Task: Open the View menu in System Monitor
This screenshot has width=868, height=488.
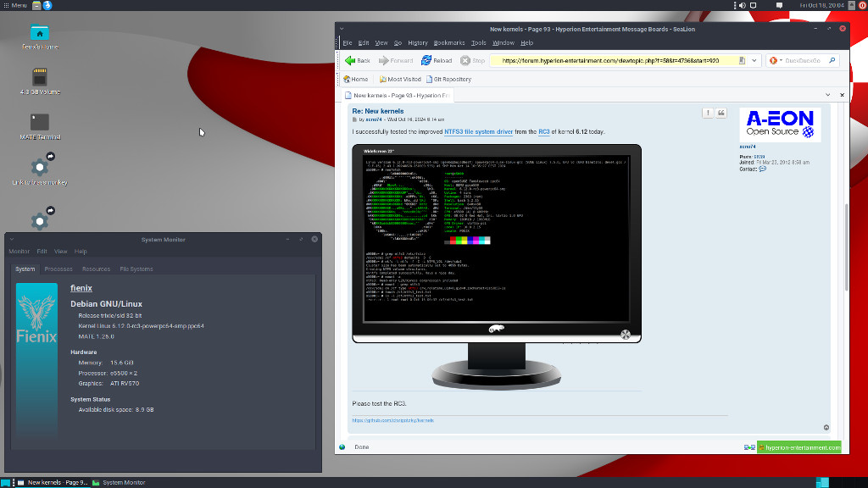Action: (60, 251)
